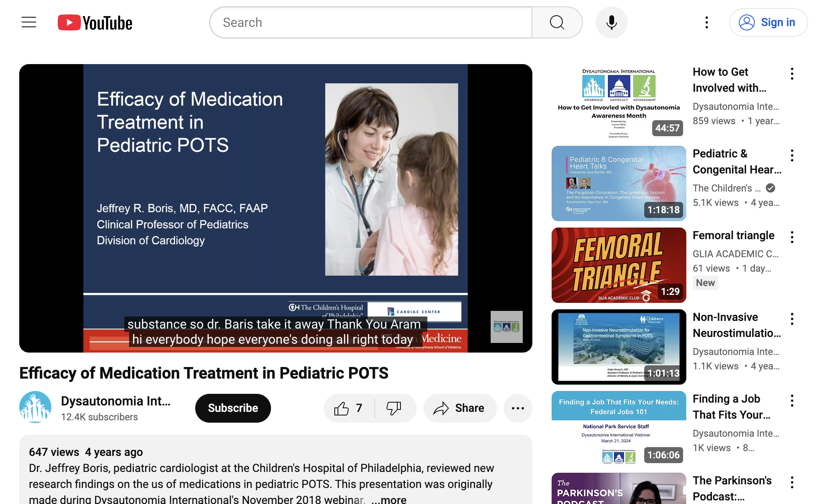Open more actions below the video

click(x=518, y=408)
